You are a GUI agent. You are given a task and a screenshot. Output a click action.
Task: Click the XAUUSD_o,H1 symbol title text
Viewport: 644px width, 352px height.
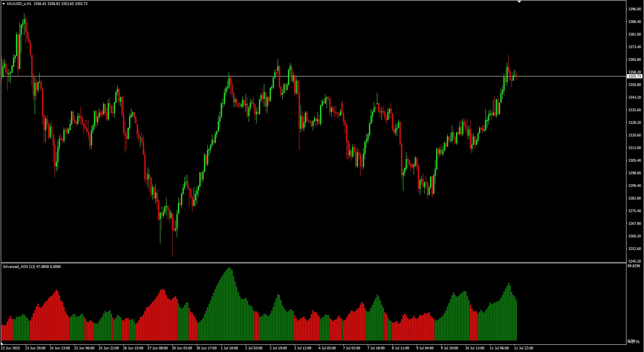coord(19,4)
